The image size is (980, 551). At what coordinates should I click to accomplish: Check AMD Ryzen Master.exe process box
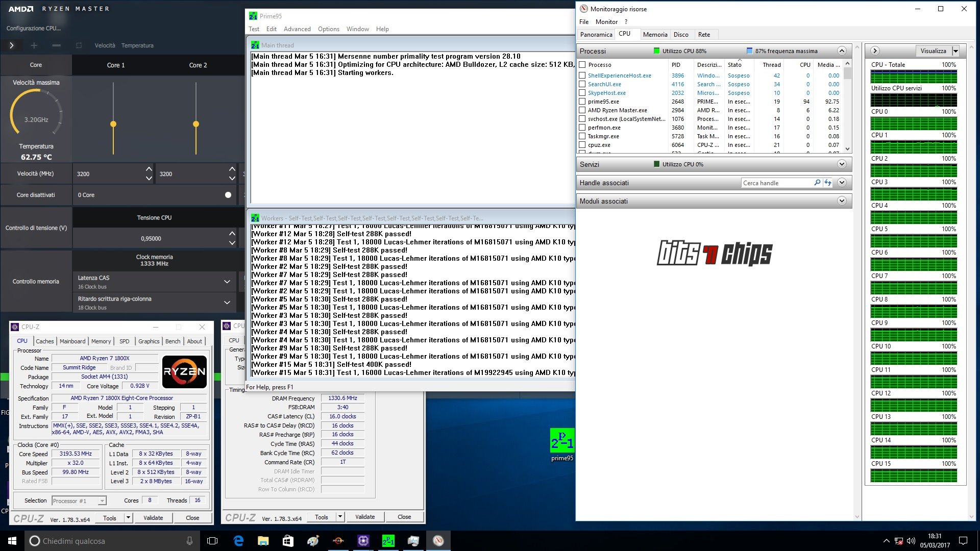point(582,110)
